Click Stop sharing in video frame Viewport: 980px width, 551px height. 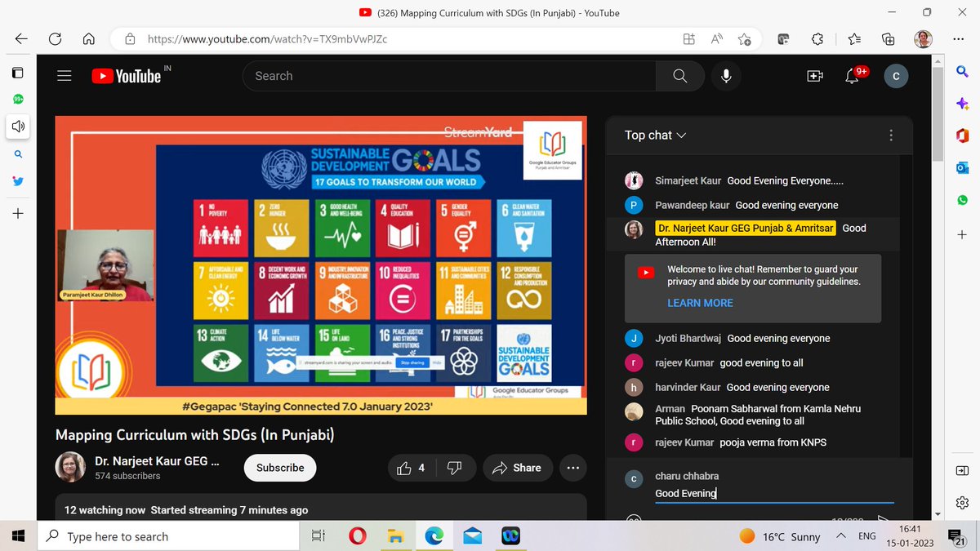tap(412, 362)
